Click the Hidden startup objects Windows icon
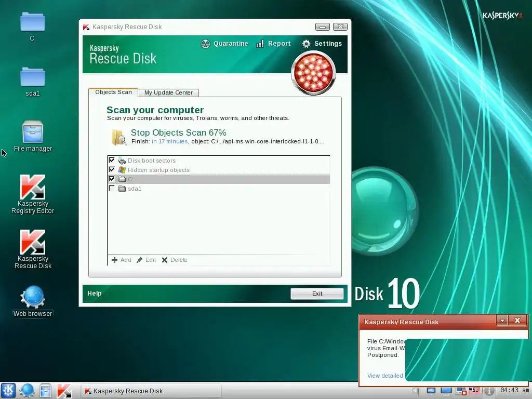Image resolution: width=532 pixels, height=399 pixels. click(x=122, y=170)
